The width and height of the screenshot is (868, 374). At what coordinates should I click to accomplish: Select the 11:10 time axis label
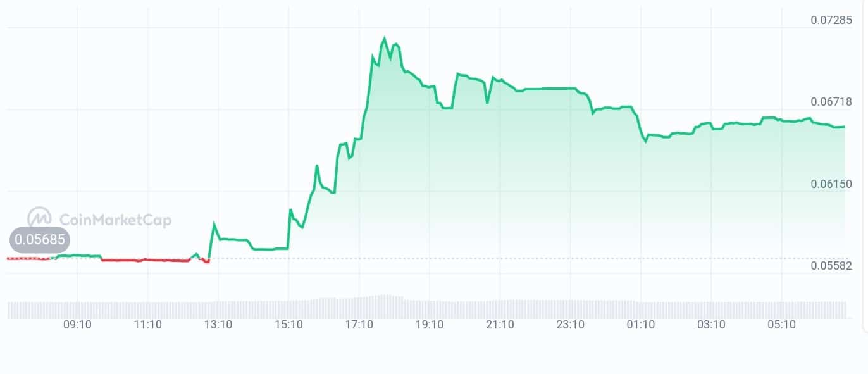coord(147,325)
